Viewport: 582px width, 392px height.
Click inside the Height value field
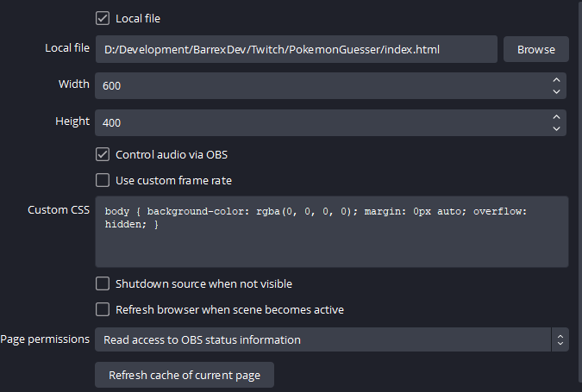pyautogui.click(x=319, y=122)
